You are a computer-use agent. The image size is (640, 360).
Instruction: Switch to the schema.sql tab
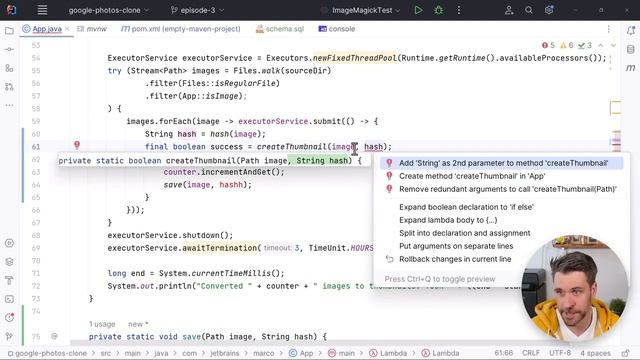coord(280,29)
